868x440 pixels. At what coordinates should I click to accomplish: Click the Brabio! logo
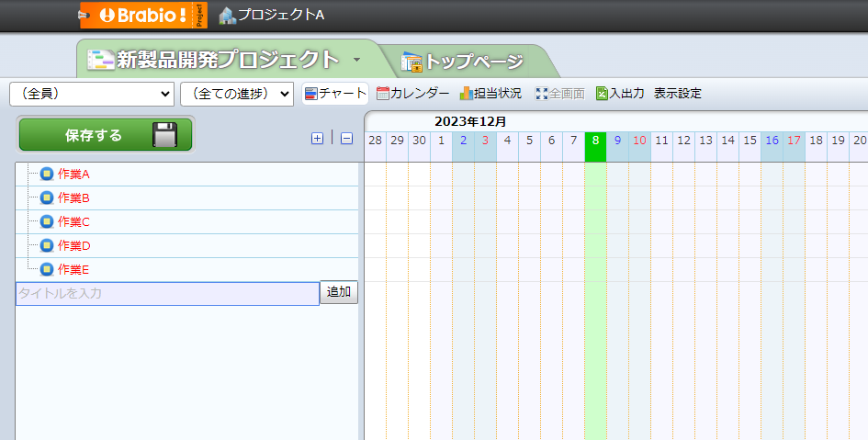pos(143,15)
